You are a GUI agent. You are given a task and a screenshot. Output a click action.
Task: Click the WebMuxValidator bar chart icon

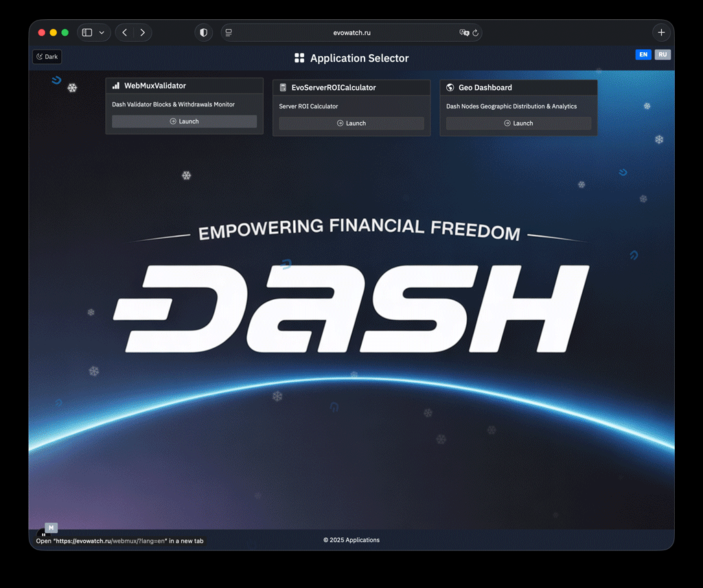pos(115,86)
